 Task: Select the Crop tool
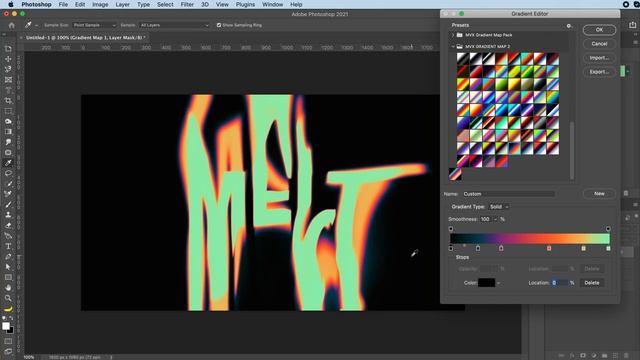coord(8,100)
